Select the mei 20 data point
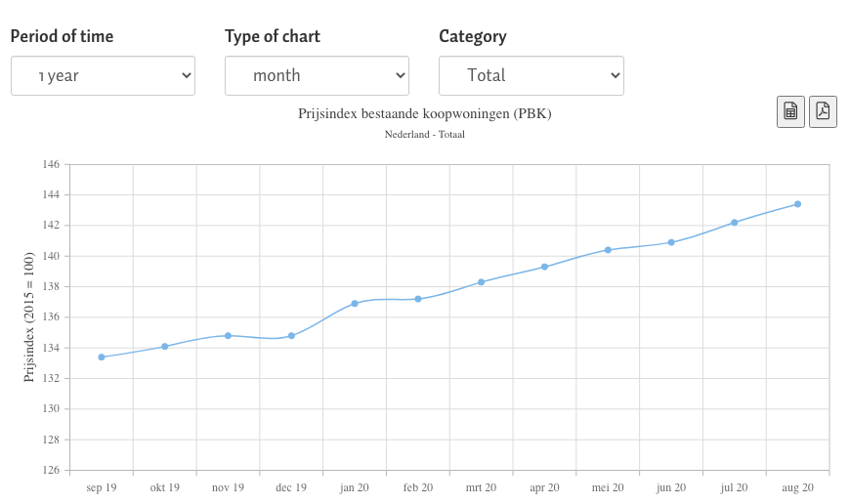The height and width of the screenshot is (504, 850). pos(608,250)
